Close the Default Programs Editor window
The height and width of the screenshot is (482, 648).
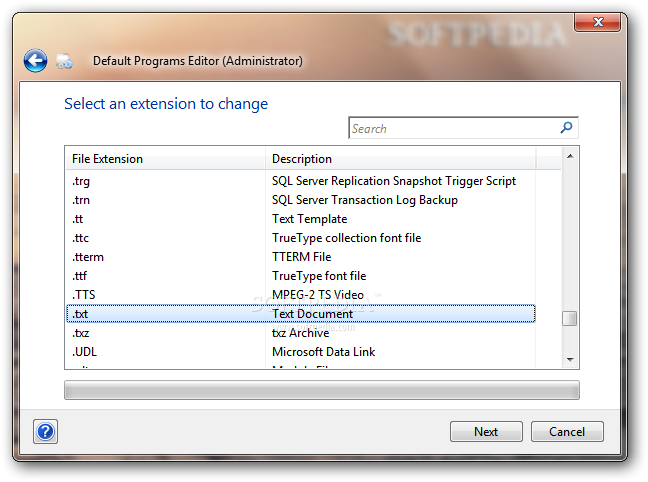click(597, 22)
